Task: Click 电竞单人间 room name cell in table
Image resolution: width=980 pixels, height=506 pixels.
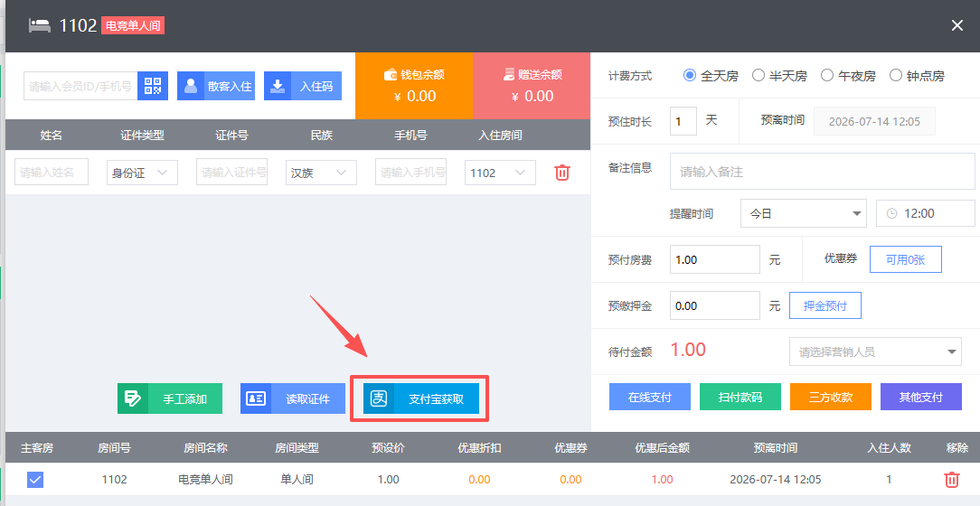Action: click(x=205, y=479)
